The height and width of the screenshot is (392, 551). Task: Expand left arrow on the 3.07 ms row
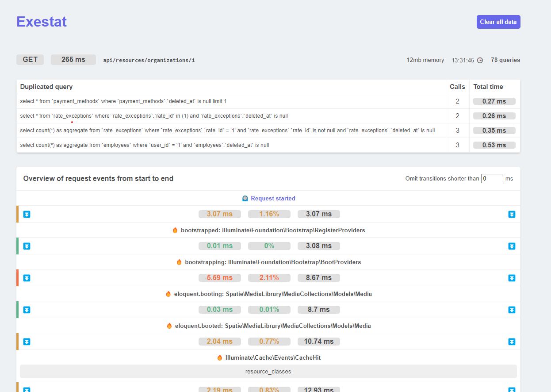click(x=27, y=215)
